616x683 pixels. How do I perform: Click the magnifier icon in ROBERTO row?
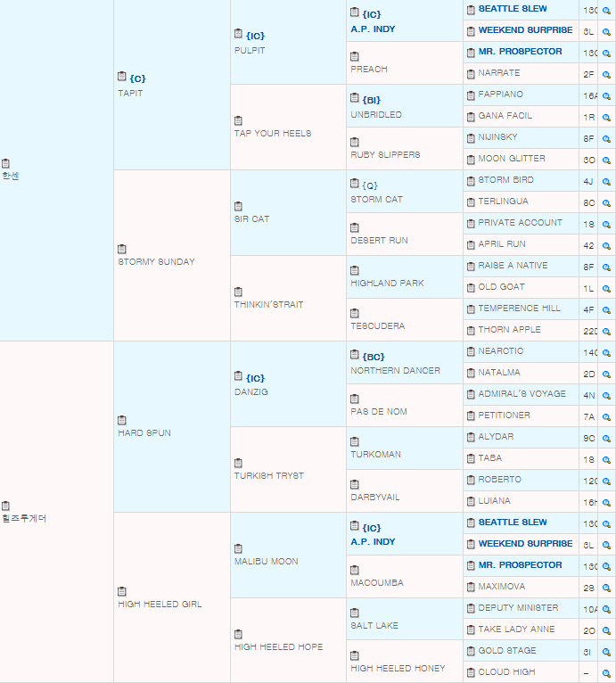click(606, 481)
